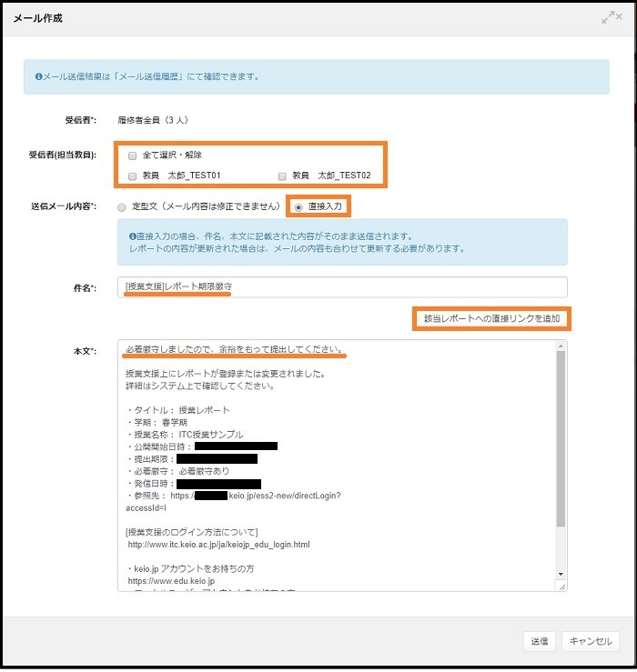Click the info icon in the メール送信履歴 banner

(x=38, y=77)
